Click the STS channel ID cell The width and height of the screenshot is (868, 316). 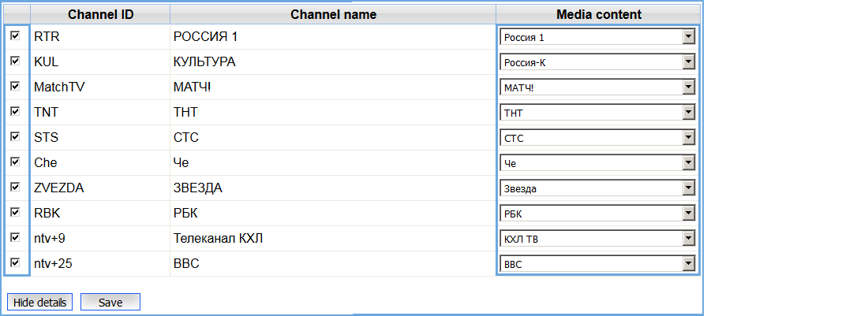(x=100, y=138)
